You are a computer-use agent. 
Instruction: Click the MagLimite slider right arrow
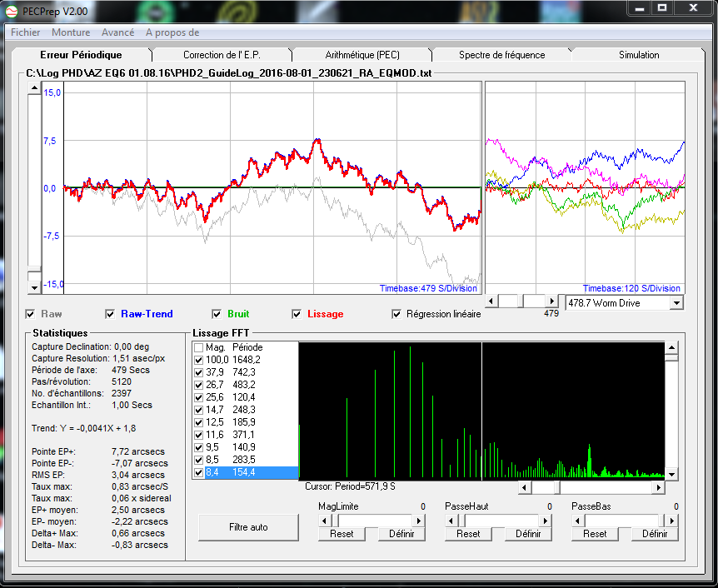coord(418,521)
